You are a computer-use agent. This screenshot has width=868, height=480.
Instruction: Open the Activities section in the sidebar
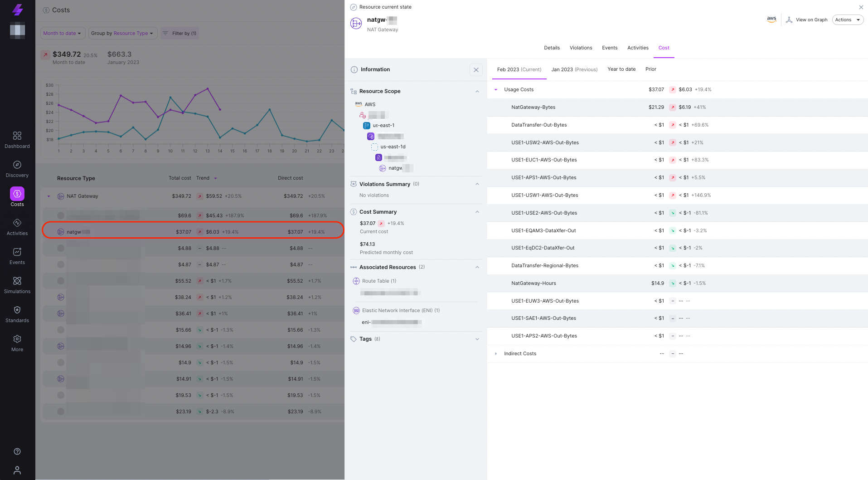coord(17,226)
